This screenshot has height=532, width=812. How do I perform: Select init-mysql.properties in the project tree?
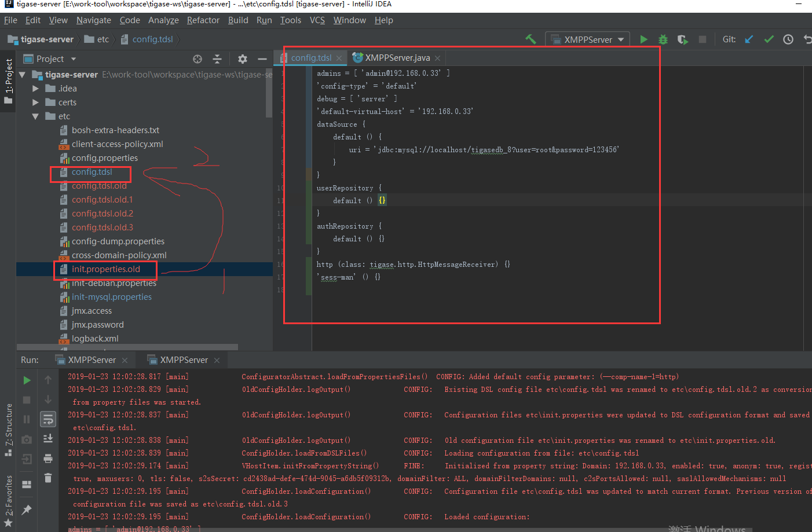point(111,297)
